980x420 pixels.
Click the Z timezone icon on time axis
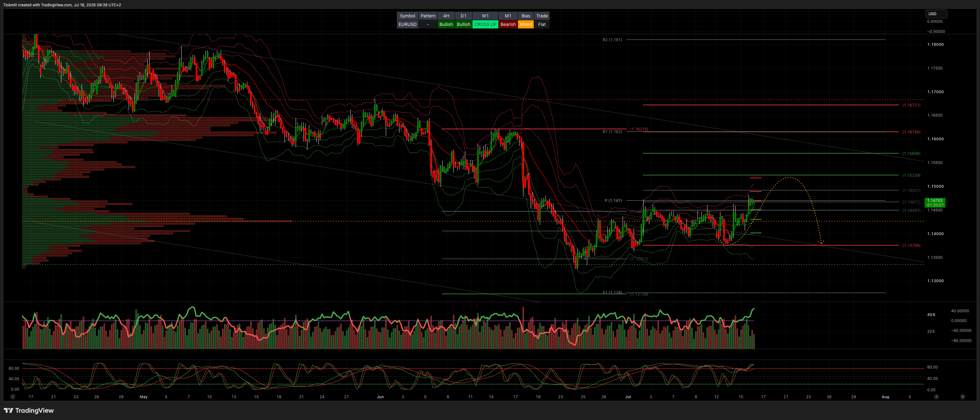coord(13,397)
